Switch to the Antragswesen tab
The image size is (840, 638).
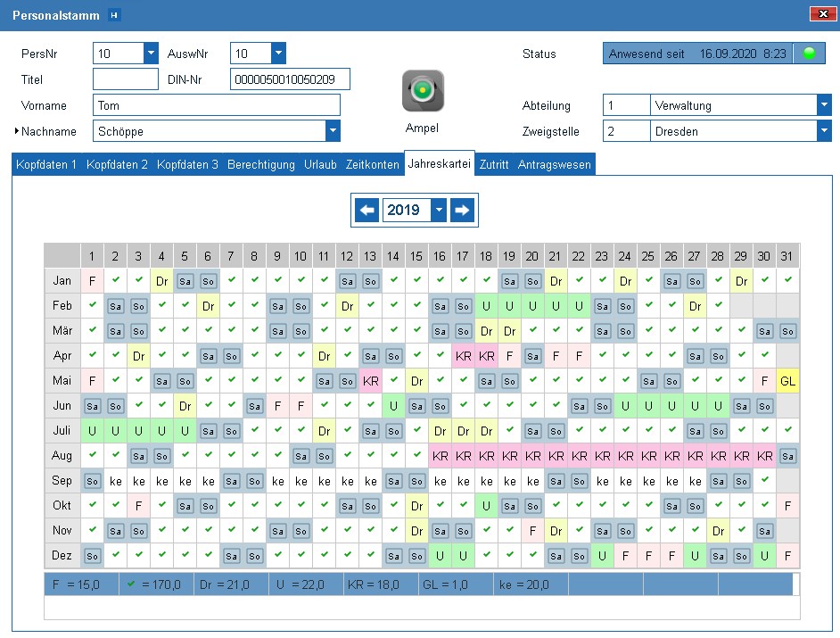click(x=553, y=165)
